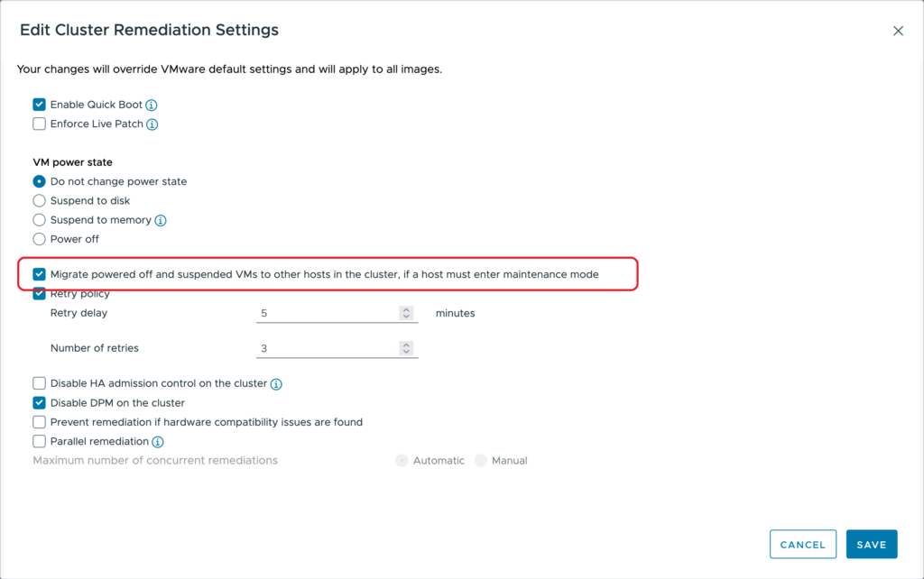Click the Retry delay minutes input field
Viewport: 924px width, 579px height.
coord(327,313)
